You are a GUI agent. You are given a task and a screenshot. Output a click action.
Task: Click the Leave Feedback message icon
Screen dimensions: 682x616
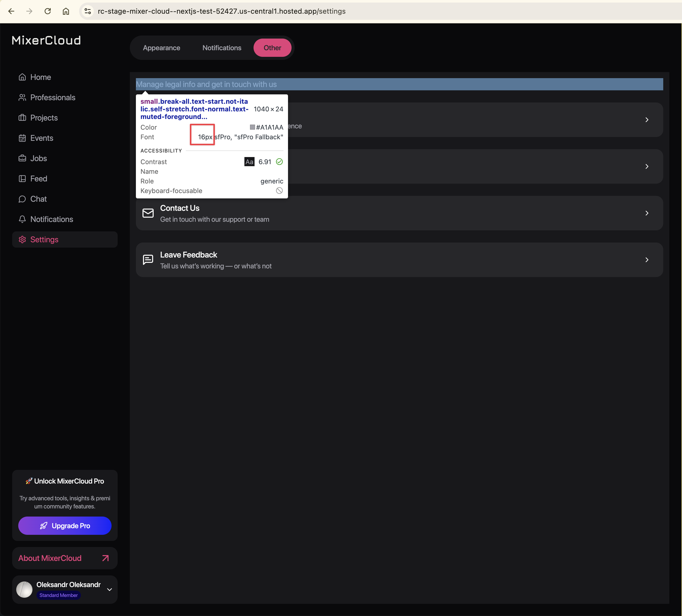click(x=148, y=260)
